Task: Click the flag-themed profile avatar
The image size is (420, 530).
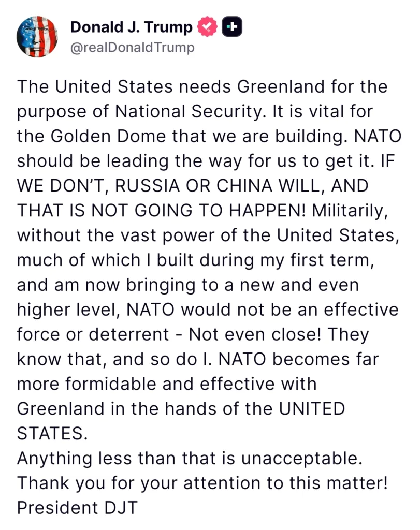Action: click(x=37, y=36)
